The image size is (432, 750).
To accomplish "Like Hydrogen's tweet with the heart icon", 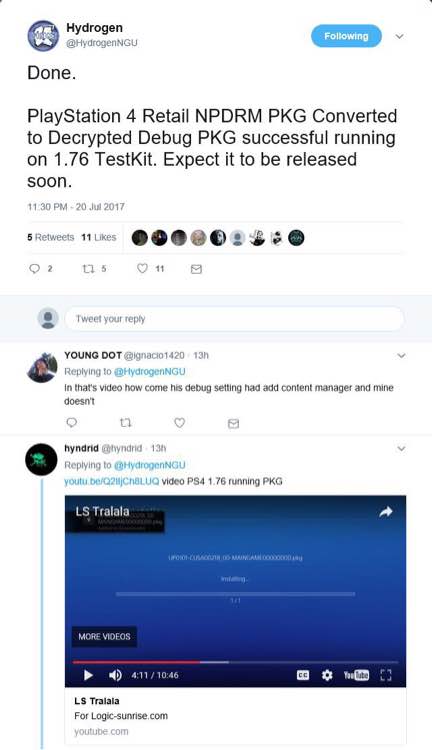I will 142,268.
